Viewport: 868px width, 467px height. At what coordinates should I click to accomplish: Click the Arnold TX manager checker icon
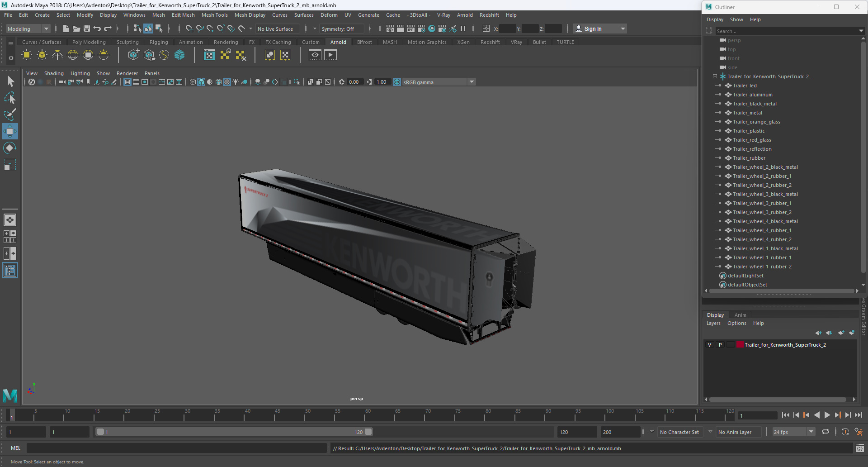click(x=209, y=55)
